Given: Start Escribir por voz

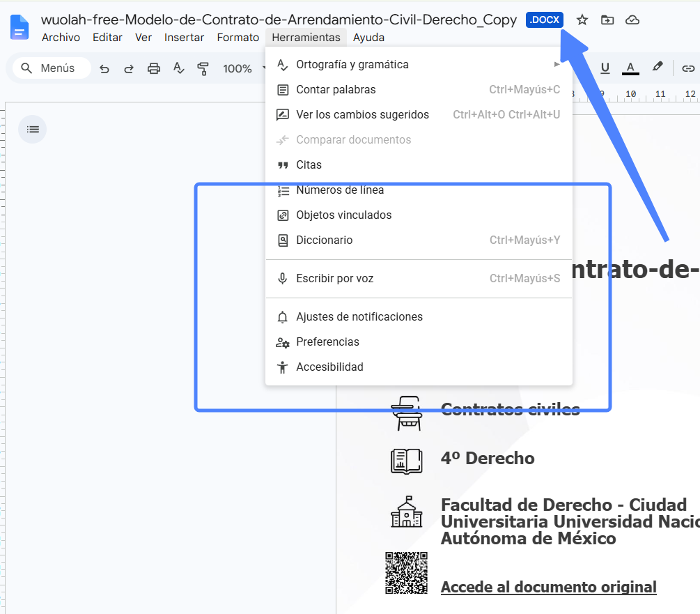Looking at the screenshot, I should [419, 278].
